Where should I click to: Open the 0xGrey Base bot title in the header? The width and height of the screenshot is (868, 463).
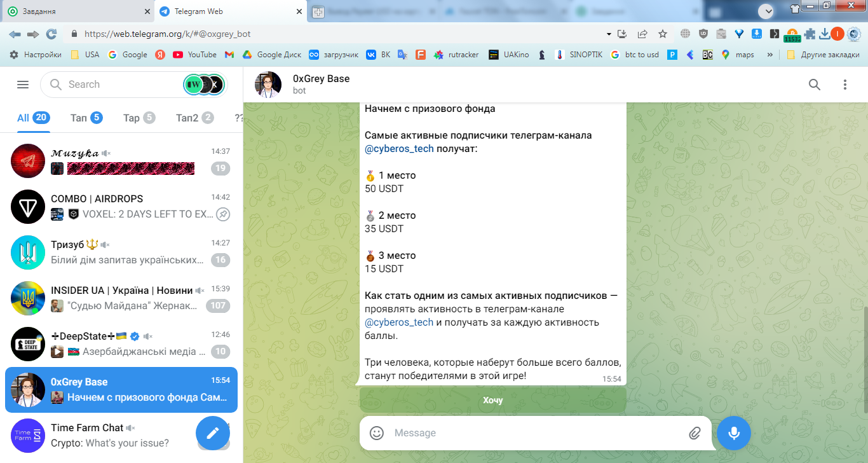click(321, 79)
